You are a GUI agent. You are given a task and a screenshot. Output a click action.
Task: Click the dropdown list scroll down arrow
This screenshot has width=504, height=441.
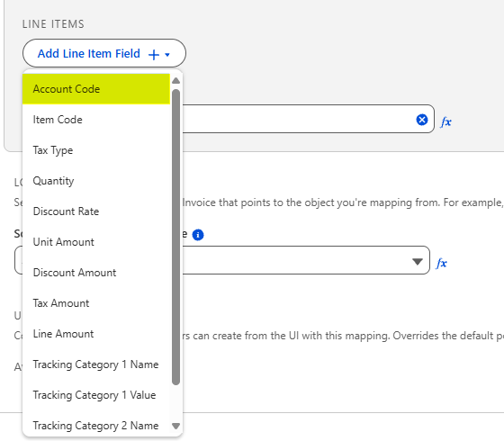(175, 426)
